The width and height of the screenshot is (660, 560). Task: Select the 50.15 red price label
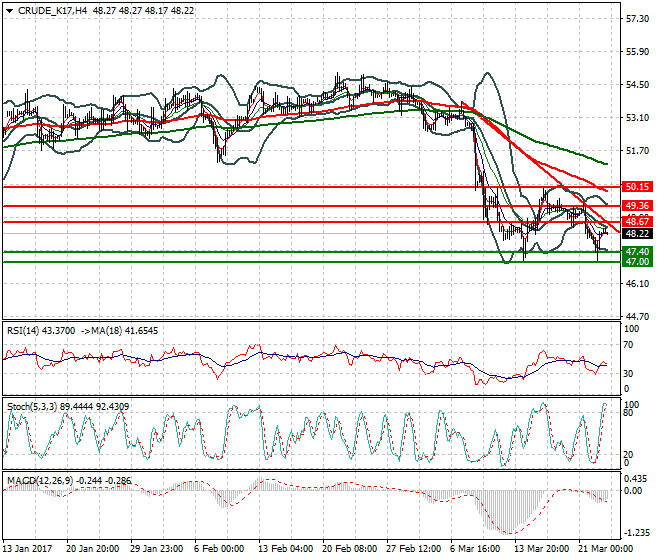pos(637,187)
